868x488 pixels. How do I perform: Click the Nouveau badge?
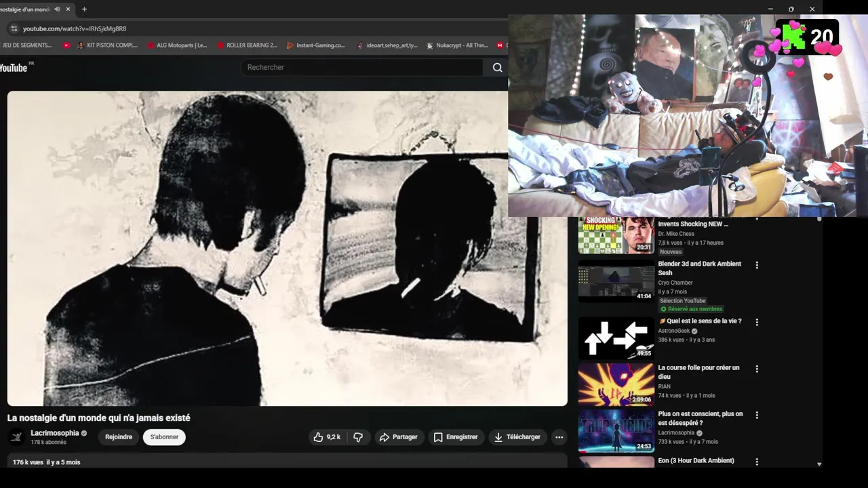[671, 252]
